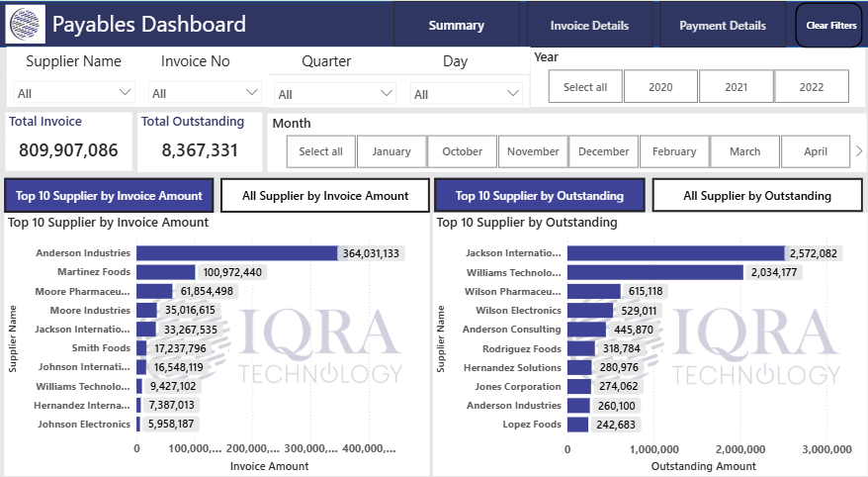This screenshot has width=868, height=477.
Task: Show more months with right chevron
Action: click(x=858, y=150)
